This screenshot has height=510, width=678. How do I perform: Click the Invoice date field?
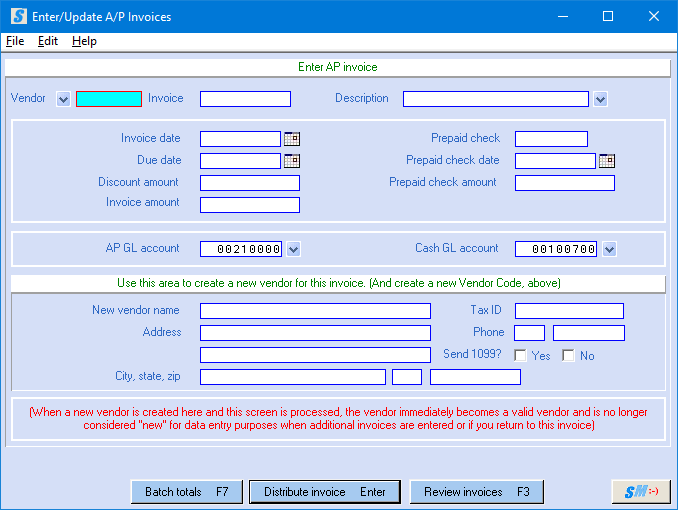tap(240, 139)
